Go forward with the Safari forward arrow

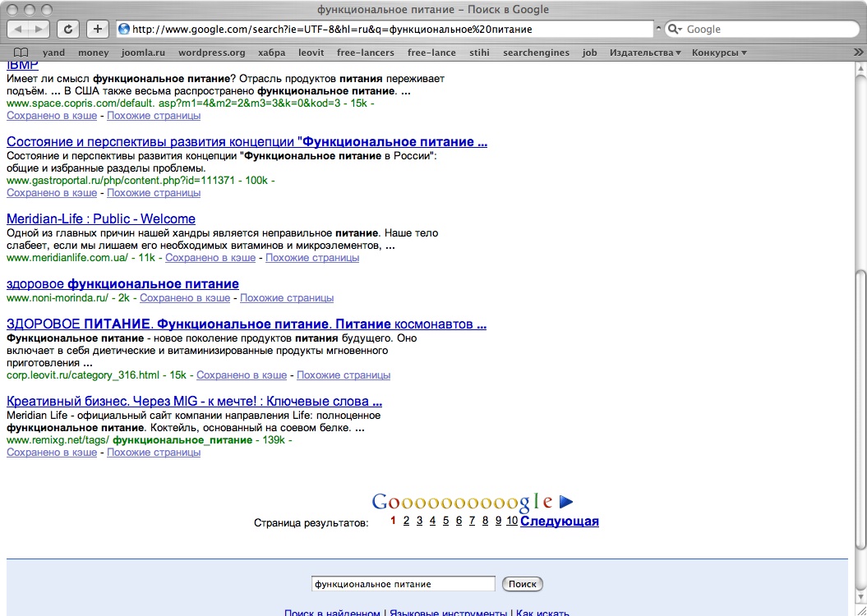click(39, 30)
